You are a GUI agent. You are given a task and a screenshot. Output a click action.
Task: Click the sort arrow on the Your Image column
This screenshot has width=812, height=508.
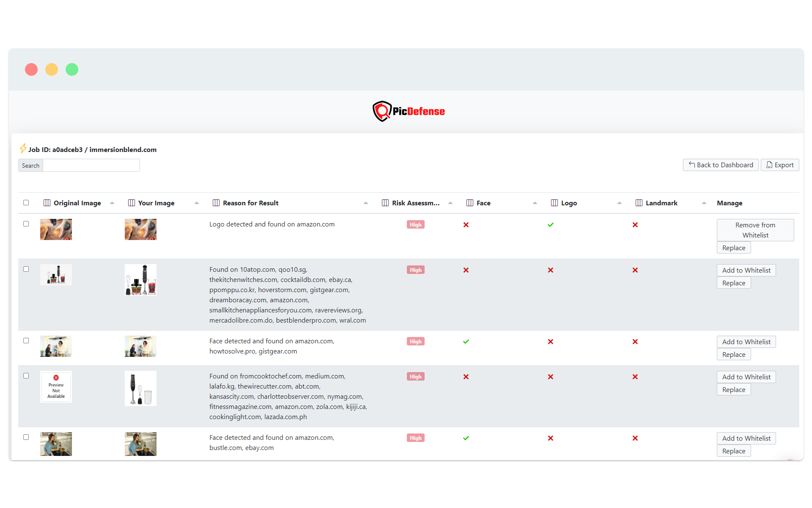197,203
